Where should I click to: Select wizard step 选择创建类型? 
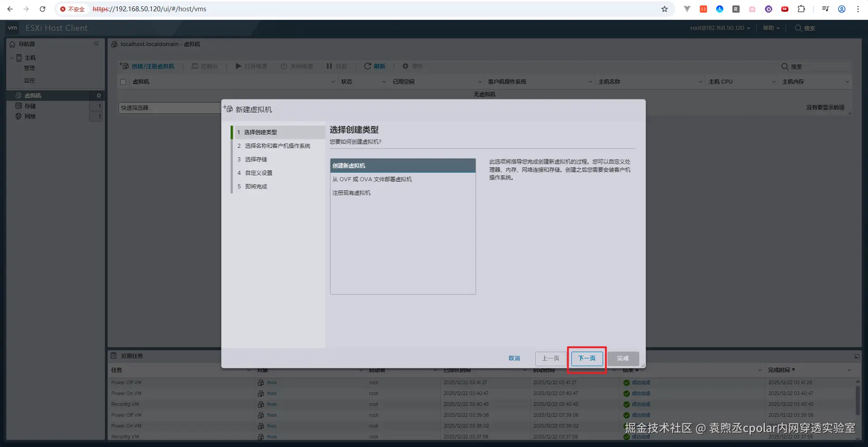[x=279, y=132]
